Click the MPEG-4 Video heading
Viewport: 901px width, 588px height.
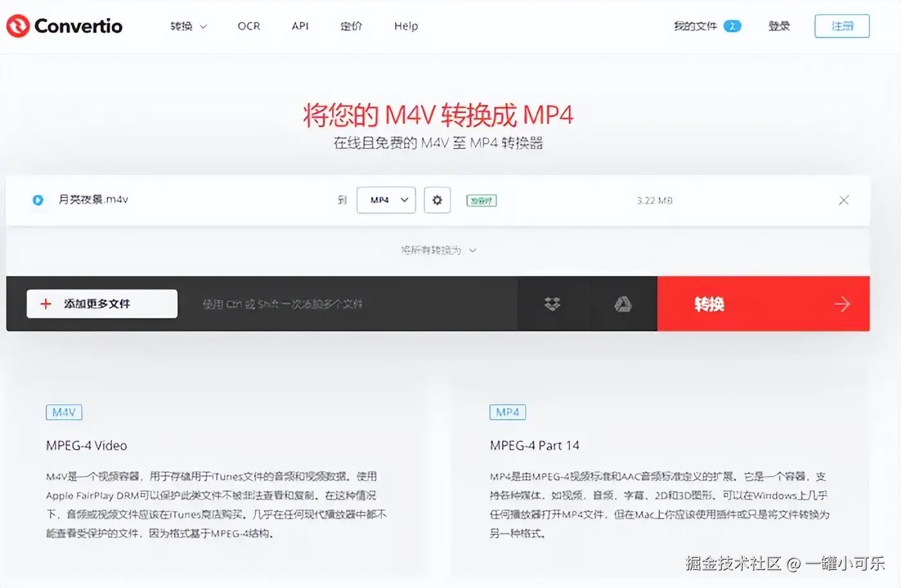click(87, 445)
